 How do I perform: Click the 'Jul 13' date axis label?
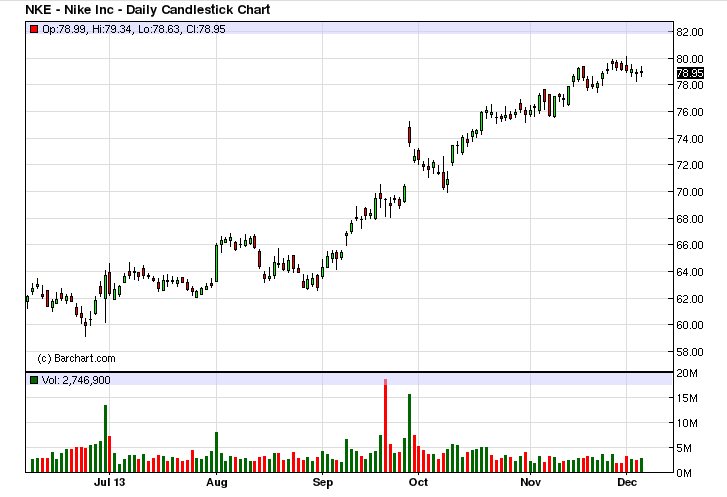click(109, 482)
